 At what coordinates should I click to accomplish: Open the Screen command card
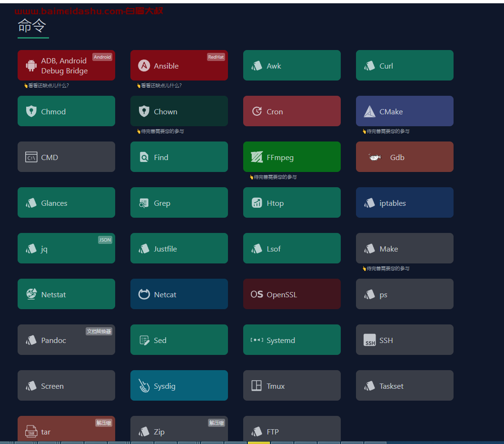tap(66, 385)
